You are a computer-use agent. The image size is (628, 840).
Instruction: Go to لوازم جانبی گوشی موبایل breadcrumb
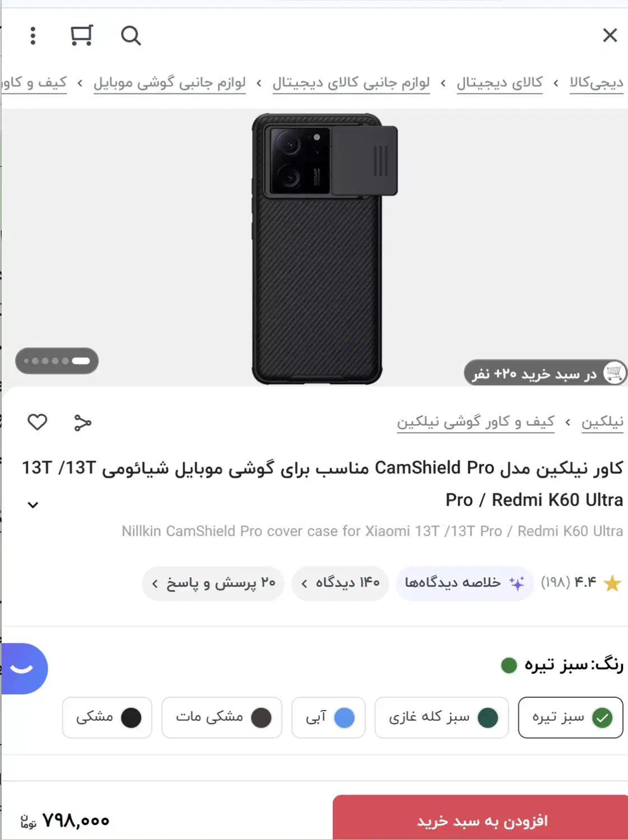pyautogui.click(x=170, y=83)
